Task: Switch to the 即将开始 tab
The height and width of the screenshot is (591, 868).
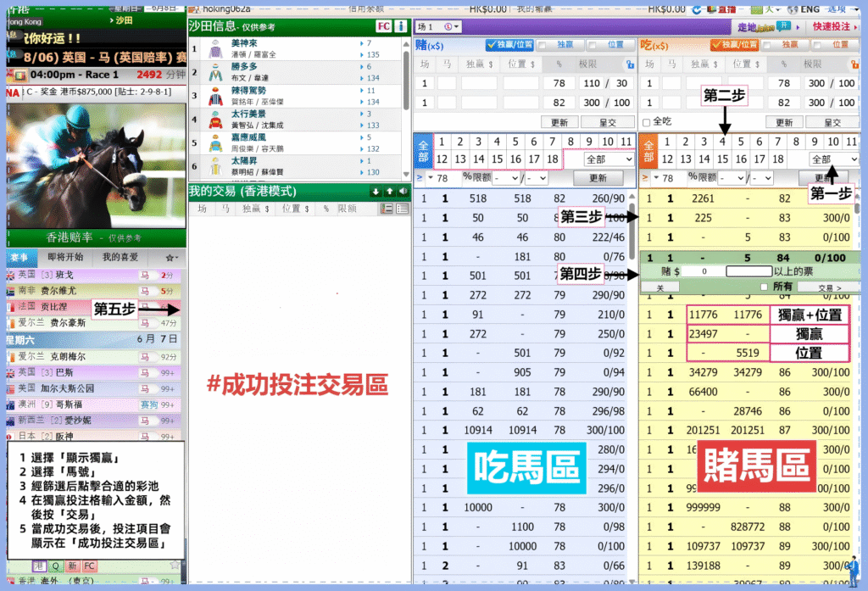Action: click(x=65, y=258)
